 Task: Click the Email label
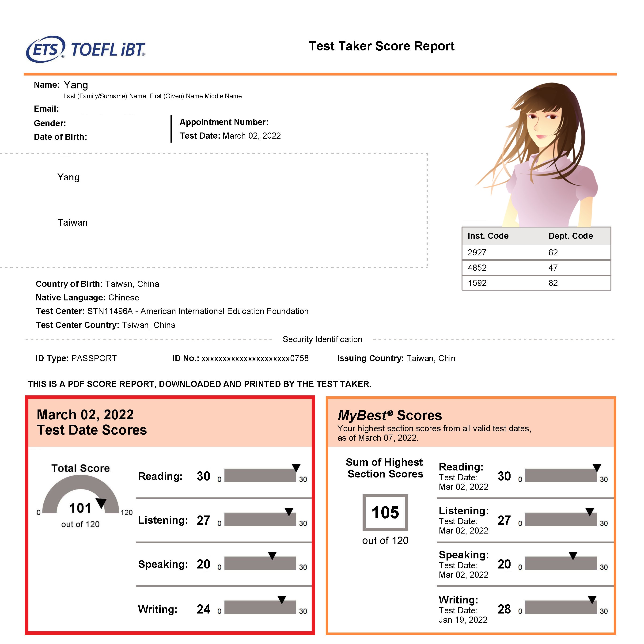click(x=46, y=109)
